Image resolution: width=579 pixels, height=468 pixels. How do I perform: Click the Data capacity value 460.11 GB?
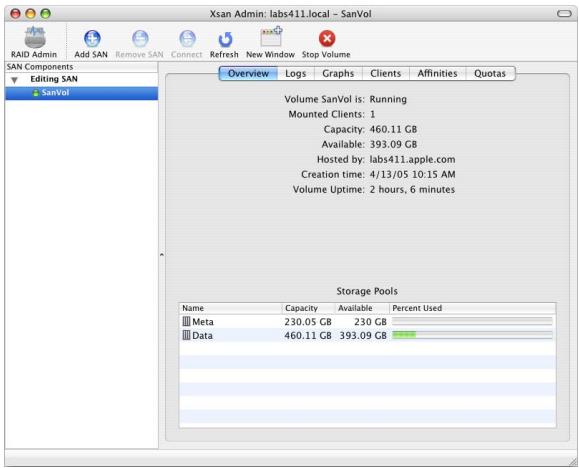pyautogui.click(x=308, y=335)
